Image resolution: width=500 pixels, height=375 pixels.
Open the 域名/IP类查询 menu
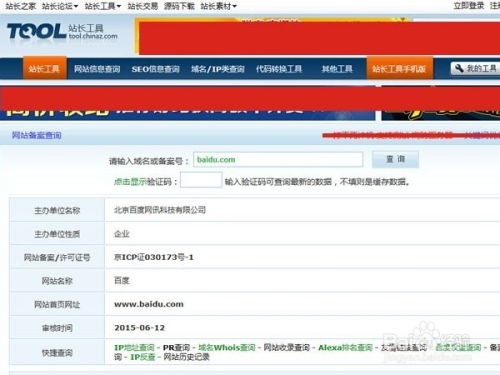pos(218,69)
